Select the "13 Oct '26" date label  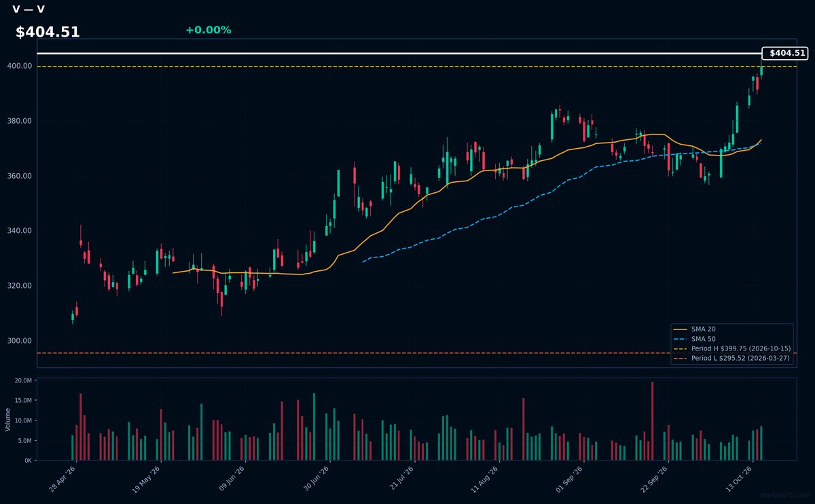point(738,478)
